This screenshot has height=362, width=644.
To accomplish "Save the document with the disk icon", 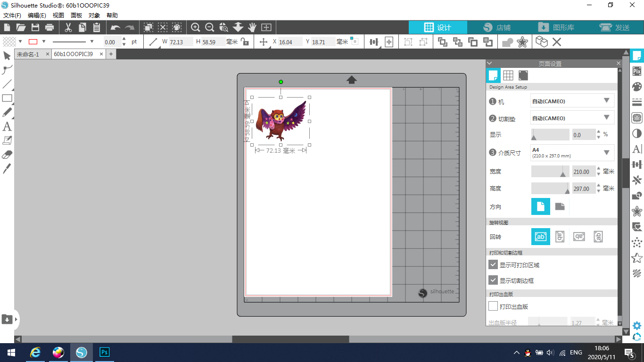I will tap(35, 27).
